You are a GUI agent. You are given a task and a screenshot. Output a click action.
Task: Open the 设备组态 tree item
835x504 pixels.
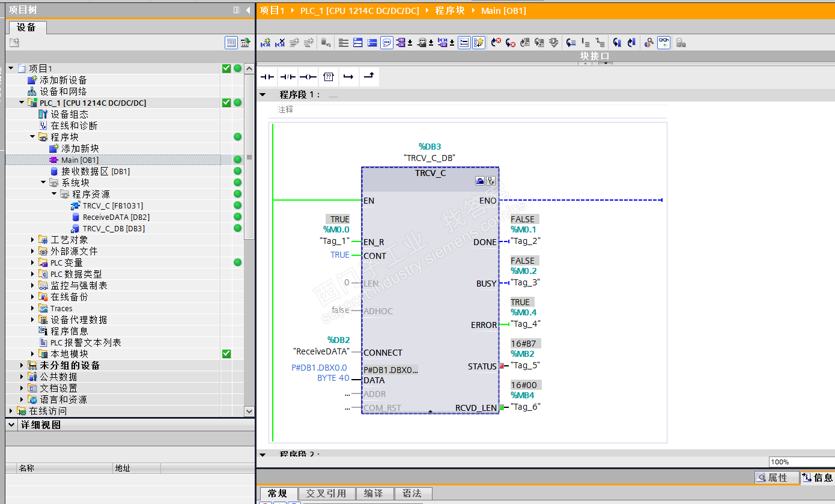tap(69, 114)
